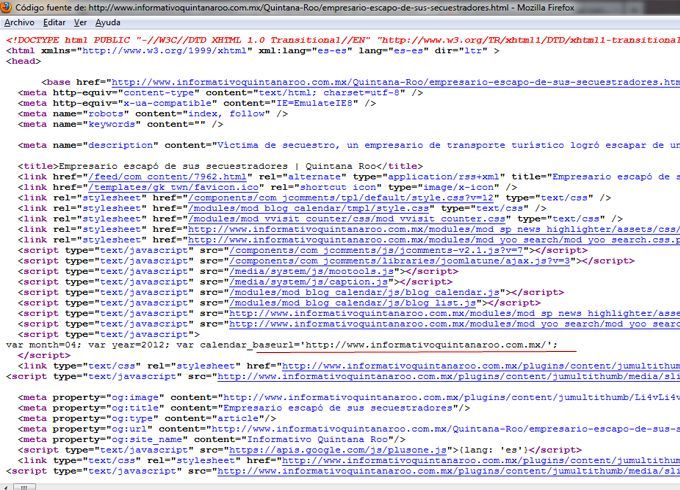Open the Archivo menu
This screenshot has width=680, height=490.
click(19, 23)
